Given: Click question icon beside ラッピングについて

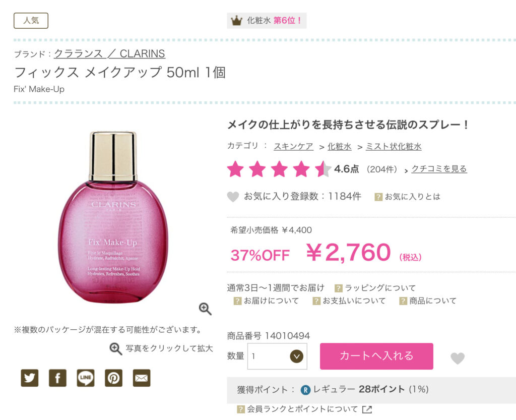Looking at the screenshot, I should (338, 288).
